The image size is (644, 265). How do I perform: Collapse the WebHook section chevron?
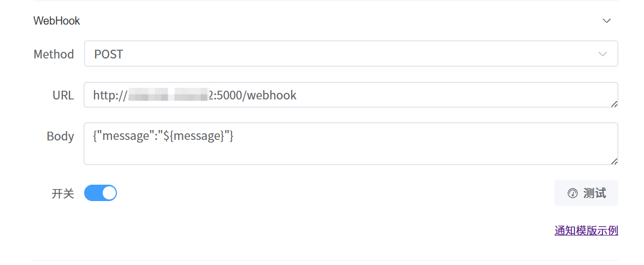coord(606,21)
